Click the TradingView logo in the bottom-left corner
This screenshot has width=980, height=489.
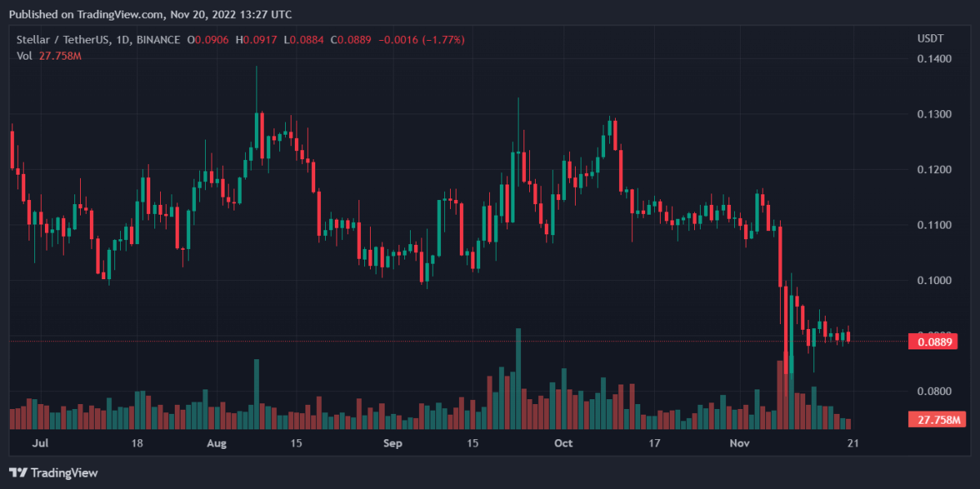53,473
